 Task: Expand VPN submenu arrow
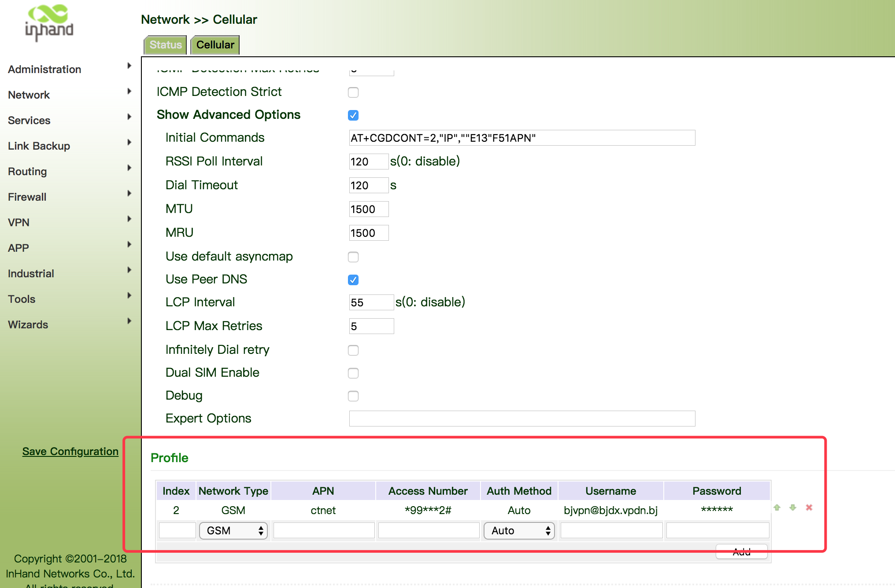tap(129, 219)
